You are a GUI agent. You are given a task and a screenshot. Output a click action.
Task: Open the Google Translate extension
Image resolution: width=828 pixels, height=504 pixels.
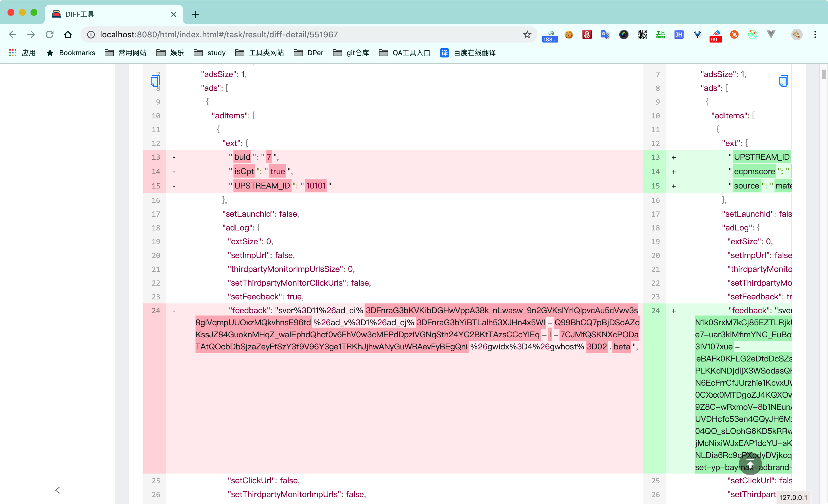pos(605,34)
